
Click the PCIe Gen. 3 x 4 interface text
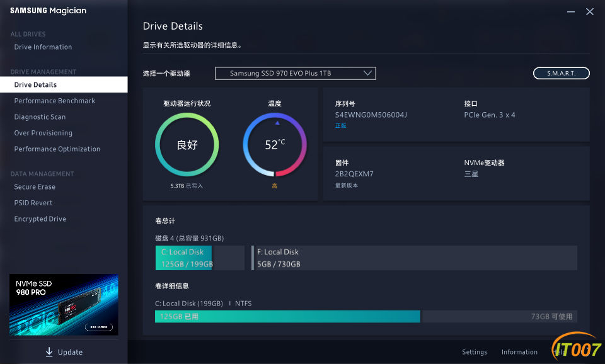[x=489, y=115]
